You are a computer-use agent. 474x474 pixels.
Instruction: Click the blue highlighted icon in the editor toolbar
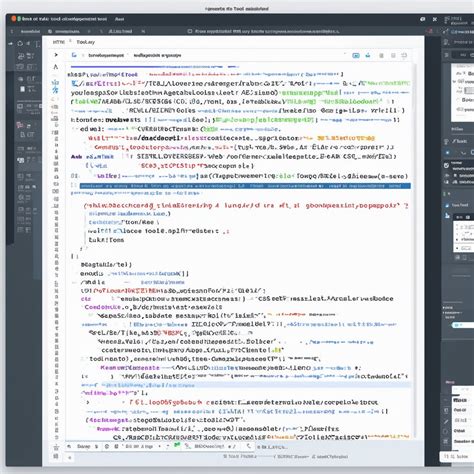(356, 55)
